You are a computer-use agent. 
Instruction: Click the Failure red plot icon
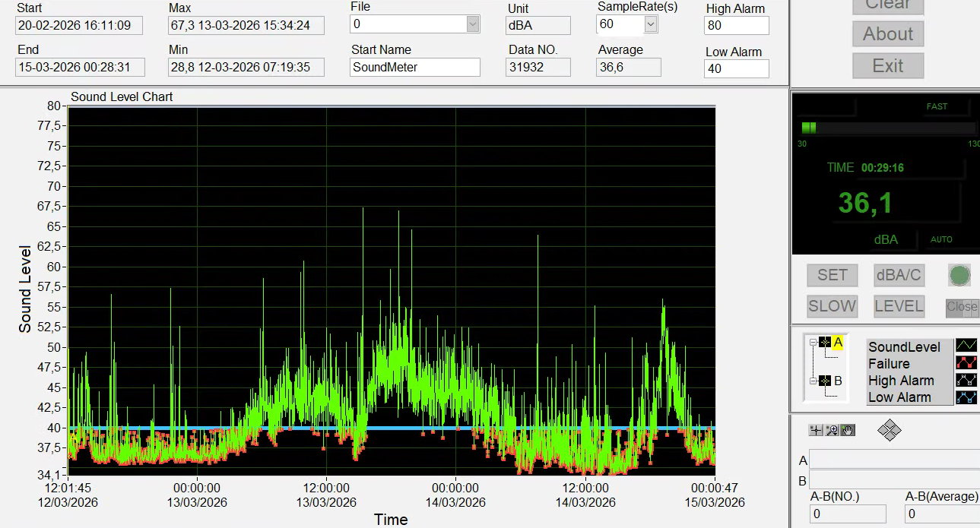966,363
